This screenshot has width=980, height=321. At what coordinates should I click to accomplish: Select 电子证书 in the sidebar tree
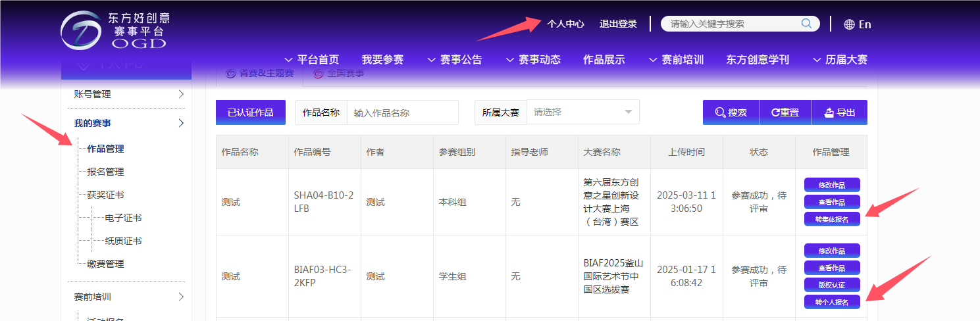[x=123, y=218]
